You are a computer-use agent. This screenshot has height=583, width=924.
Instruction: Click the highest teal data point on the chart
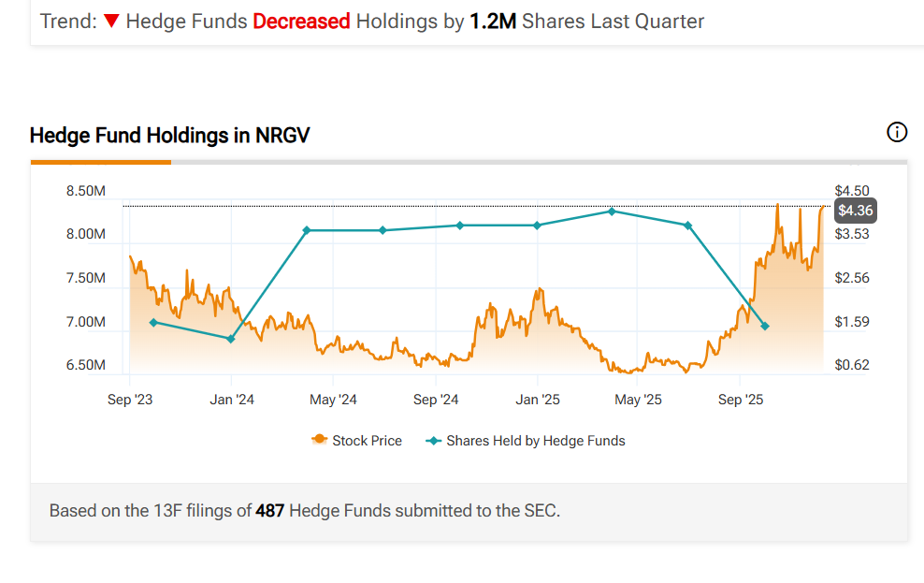click(x=612, y=211)
